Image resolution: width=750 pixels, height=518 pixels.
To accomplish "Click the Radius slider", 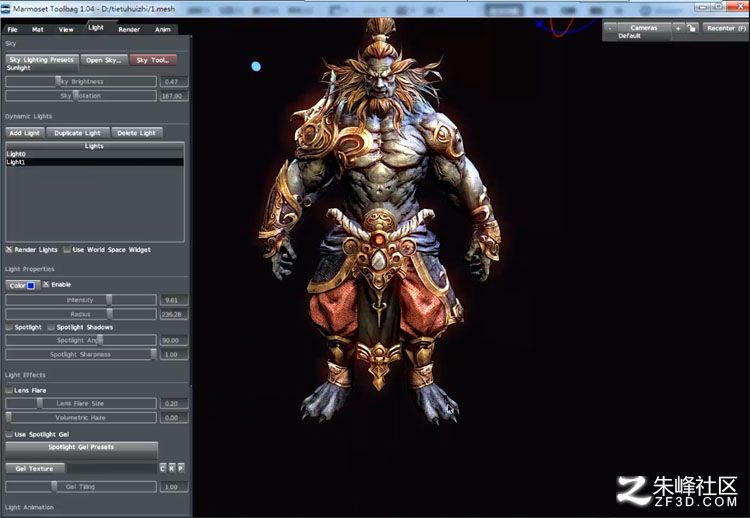I will pyautogui.click(x=81, y=315).
